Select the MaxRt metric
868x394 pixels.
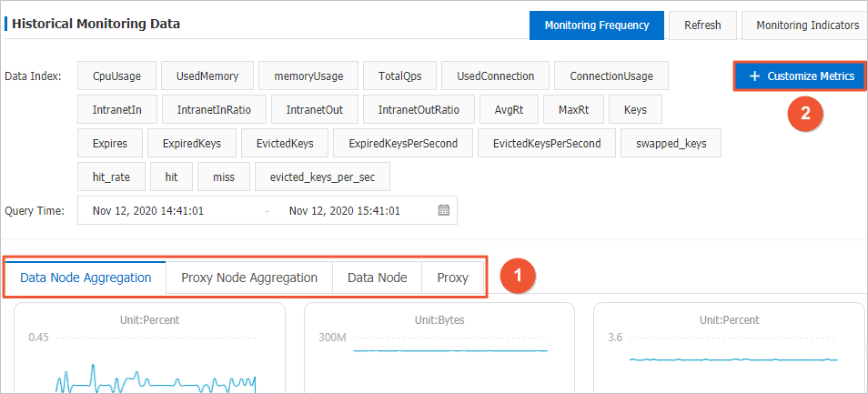tap(573, 109)
